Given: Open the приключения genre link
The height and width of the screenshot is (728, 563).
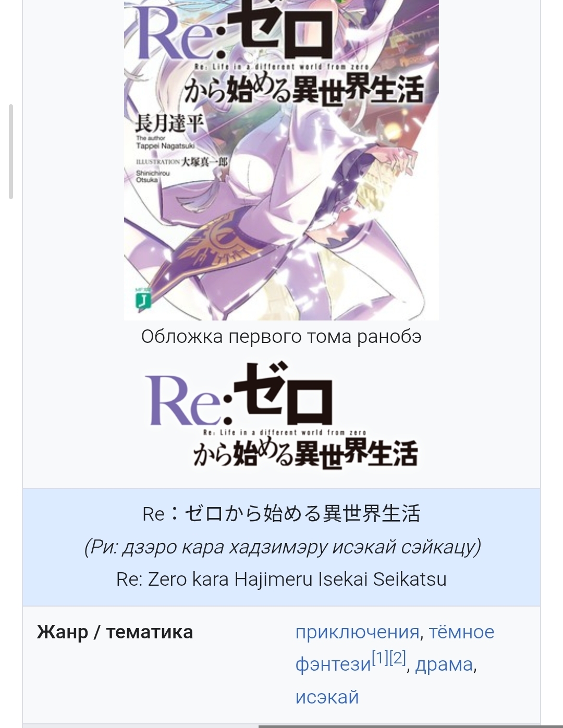Looking at the screenshot, I should tap(357, 632).
